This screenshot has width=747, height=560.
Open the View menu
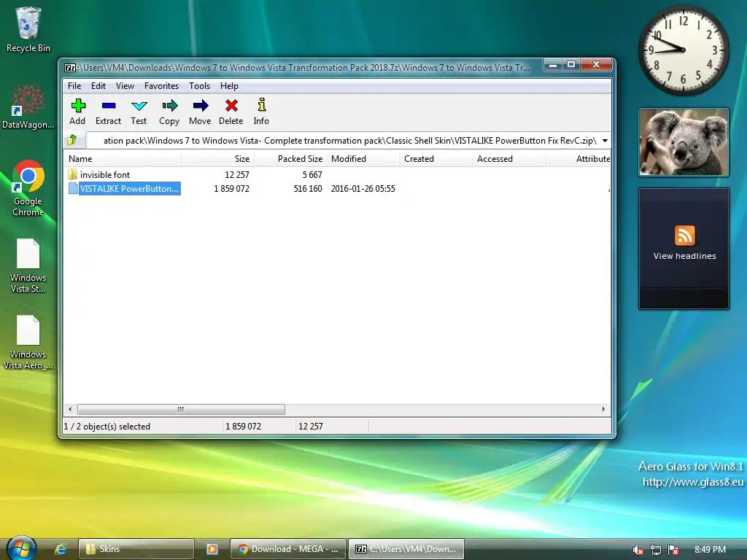pyautogui.click(x=125, y=86)
